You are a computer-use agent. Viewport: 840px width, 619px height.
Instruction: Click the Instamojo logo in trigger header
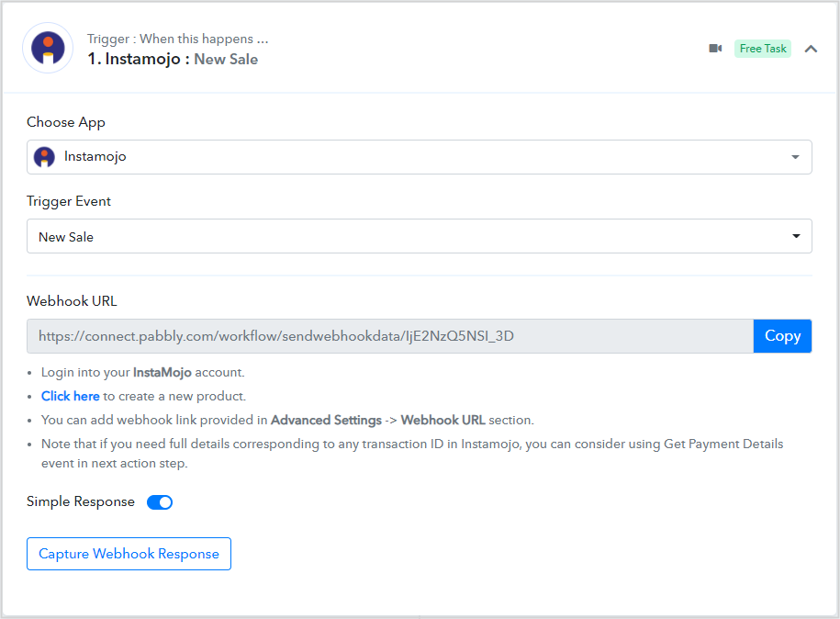pyautogui.click(x=48, y=49)
